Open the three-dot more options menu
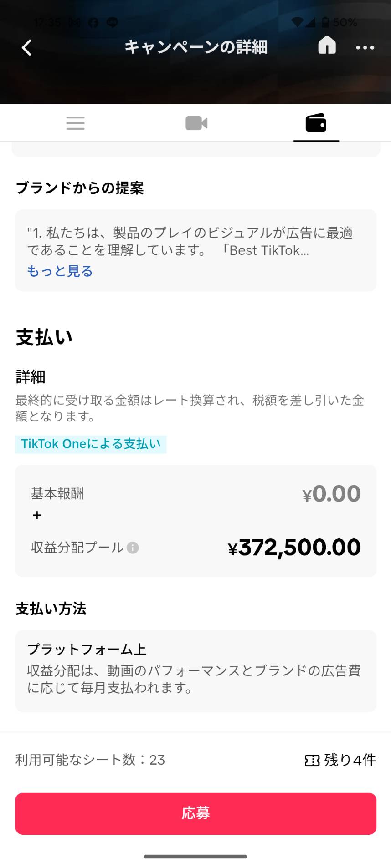The height and width of the screenshot is (868, 391). click(x=365, y=47)
